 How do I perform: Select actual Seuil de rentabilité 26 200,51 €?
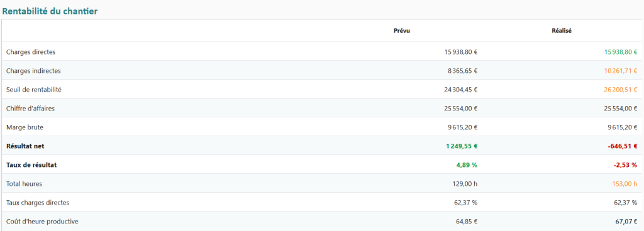point(621,90)
